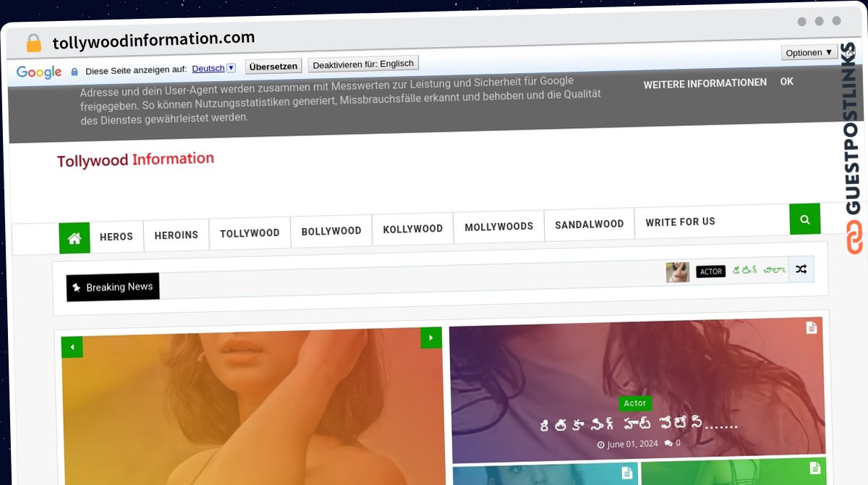The image size is (868, 485).
Task: Open the MOLLYWOODS category
Action: click(x=499, y=227)
